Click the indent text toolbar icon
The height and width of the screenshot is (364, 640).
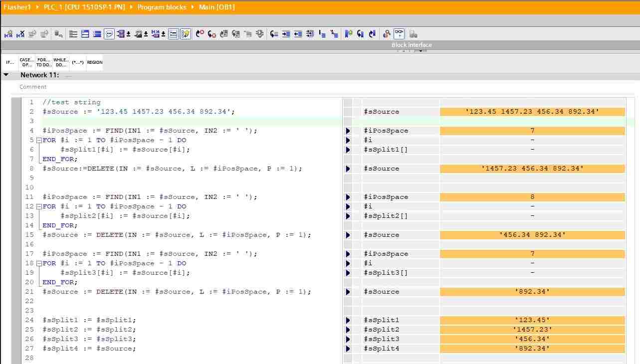click(286, 34)
